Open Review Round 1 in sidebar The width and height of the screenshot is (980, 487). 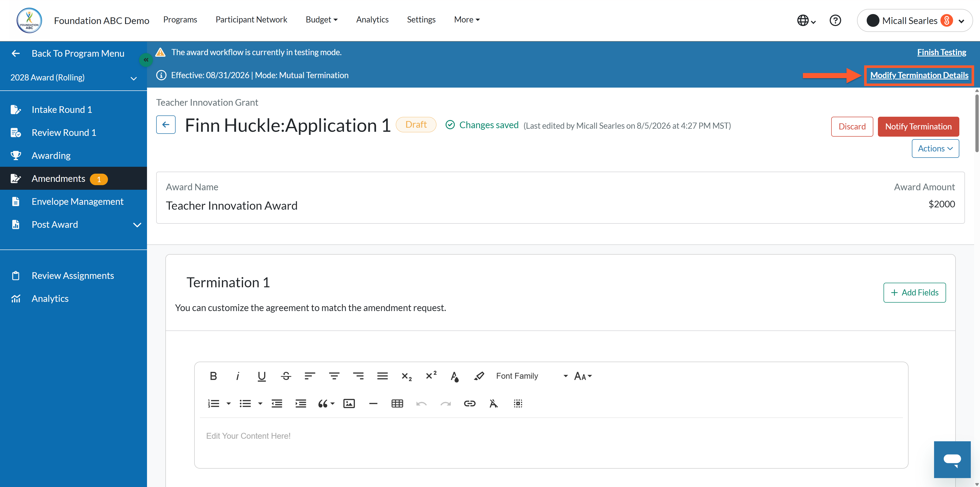pos(73,133)
